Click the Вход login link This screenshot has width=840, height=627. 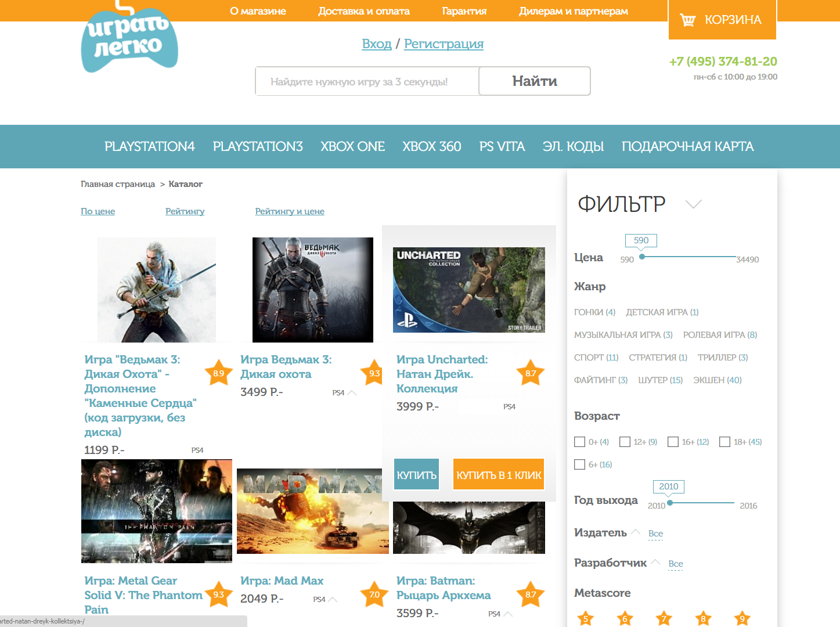[377, 44]
